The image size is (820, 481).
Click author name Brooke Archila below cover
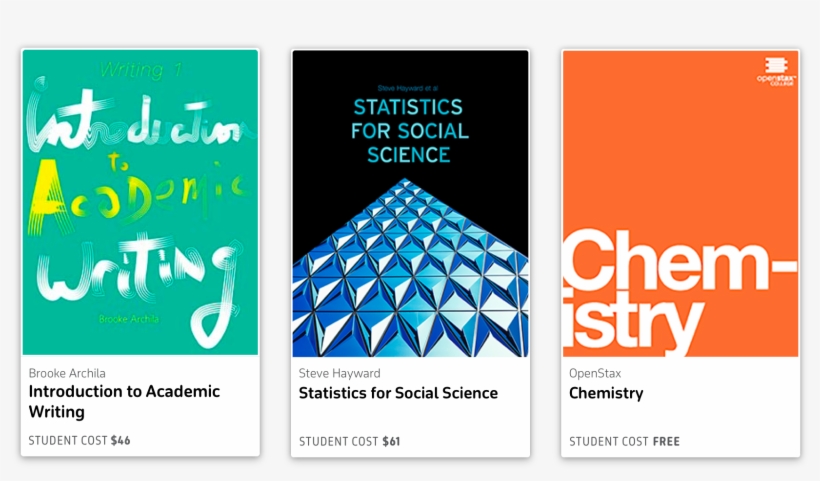point(67,373)
